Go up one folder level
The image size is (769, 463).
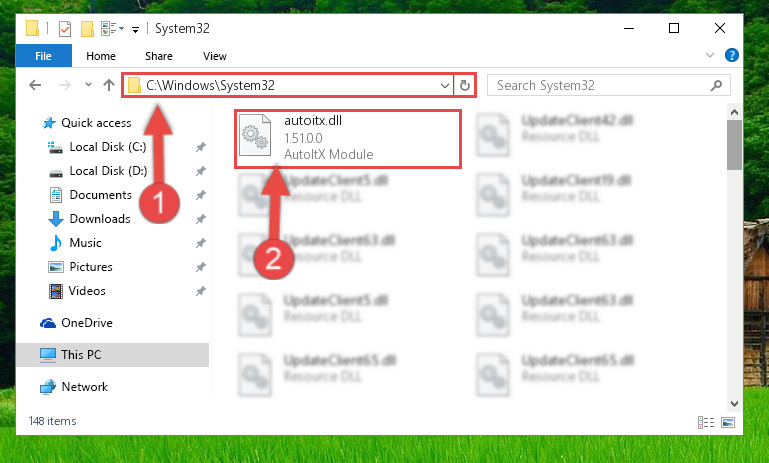109,85
